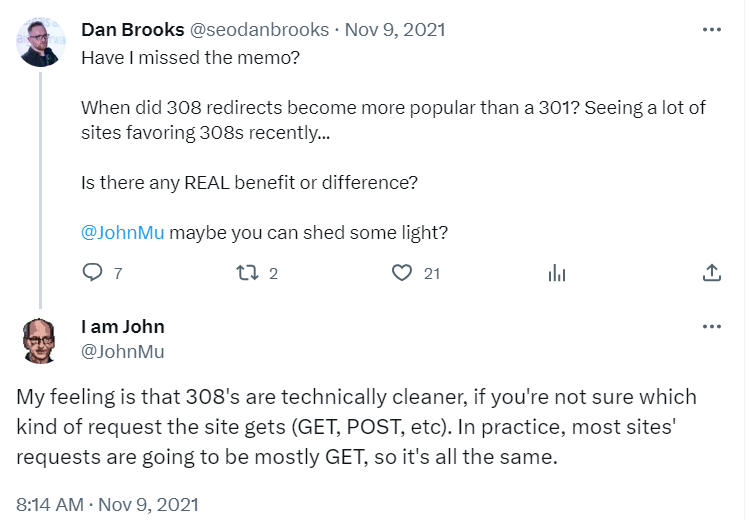The image size is (756, 520).
Task: Click the 'Have I missed the memo?' line
Action: point(190,56)
